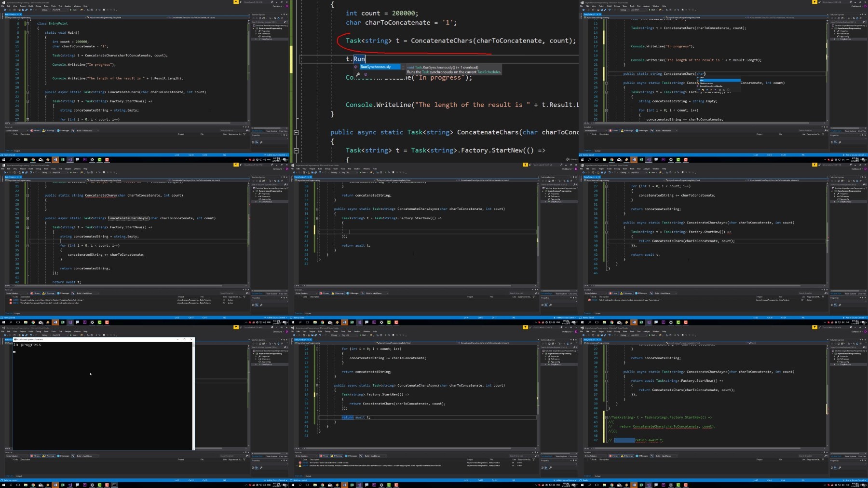Click File Explorer icon in class EntryPoint frame taskbar

coord(26,160)
